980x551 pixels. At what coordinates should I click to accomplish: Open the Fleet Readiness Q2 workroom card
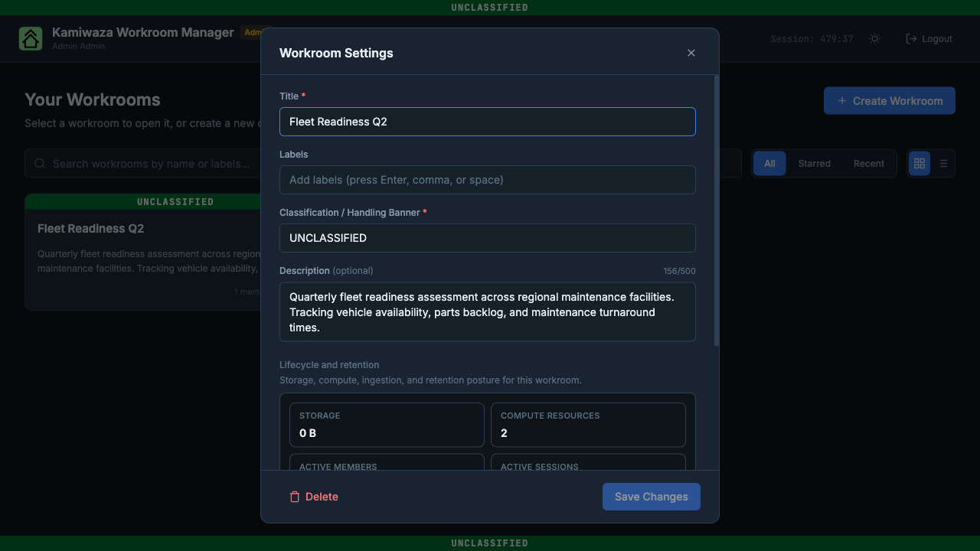pos(143,252)
